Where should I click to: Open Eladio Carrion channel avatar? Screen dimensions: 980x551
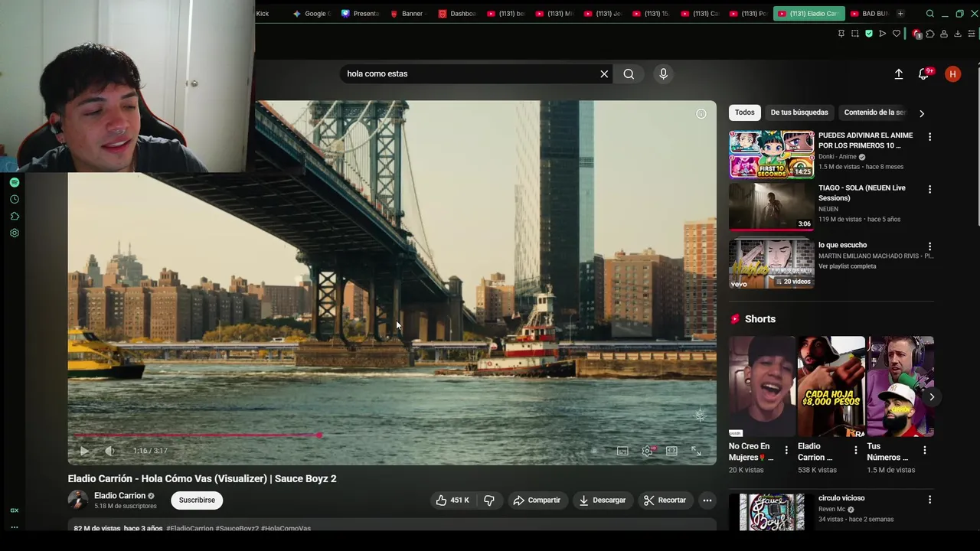tap(78, 500)
